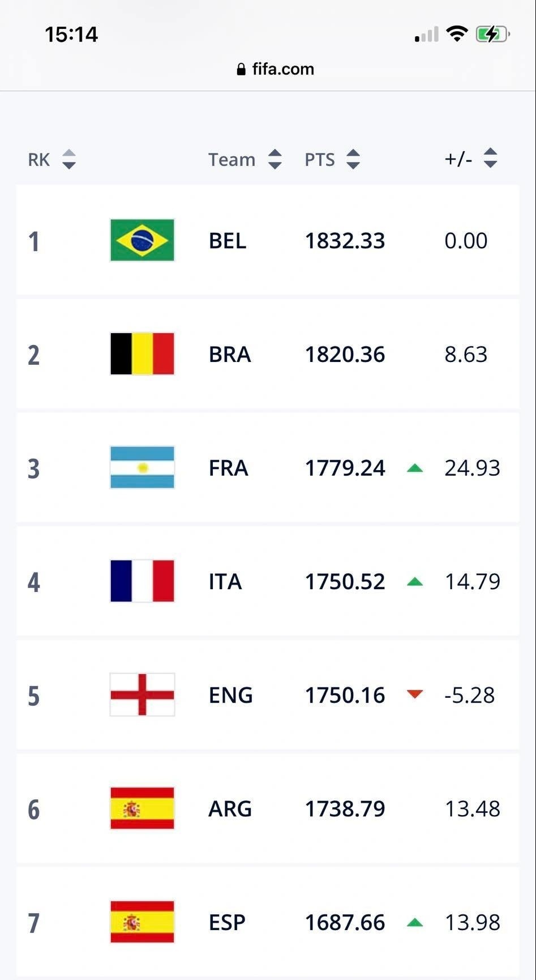Select the England St George's cross flag
The width and height of the screenshot is (536, 980).
tap(142, 694)
